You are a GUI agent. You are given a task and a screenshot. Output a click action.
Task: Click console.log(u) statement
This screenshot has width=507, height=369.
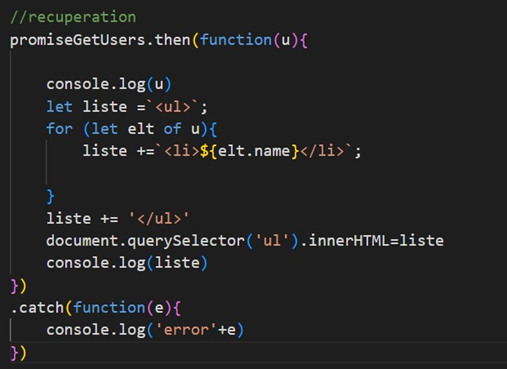click(x=109, y=84)
